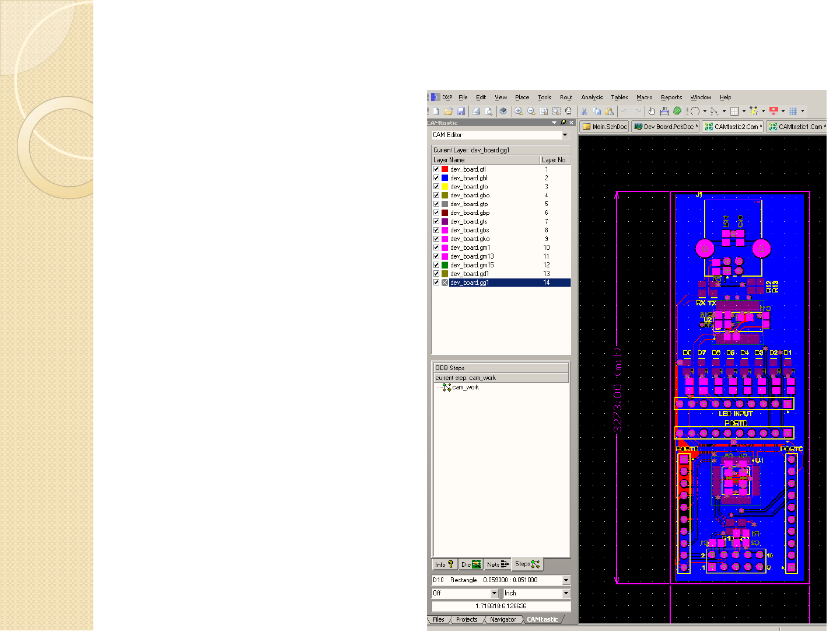Disable the dev_board.gm15 layer checkbox
840x631 pixels.
[436, 265]
